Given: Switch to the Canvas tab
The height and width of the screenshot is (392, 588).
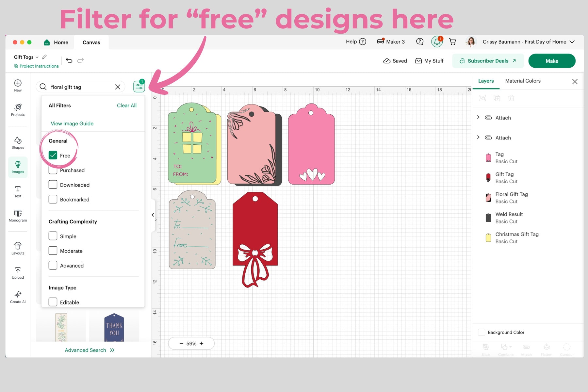Looking at the screenshot, I should [x=91, y=42].
